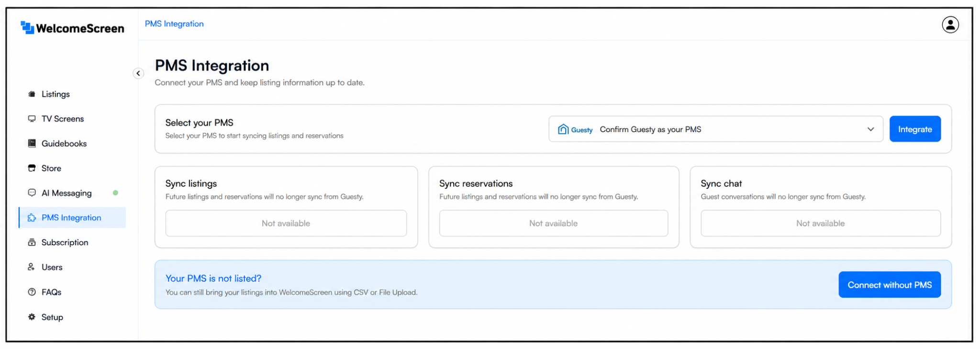Open the user profile avatar icon
The height and width of the screenshot is (349, 980).
click(x=950, y=24)
